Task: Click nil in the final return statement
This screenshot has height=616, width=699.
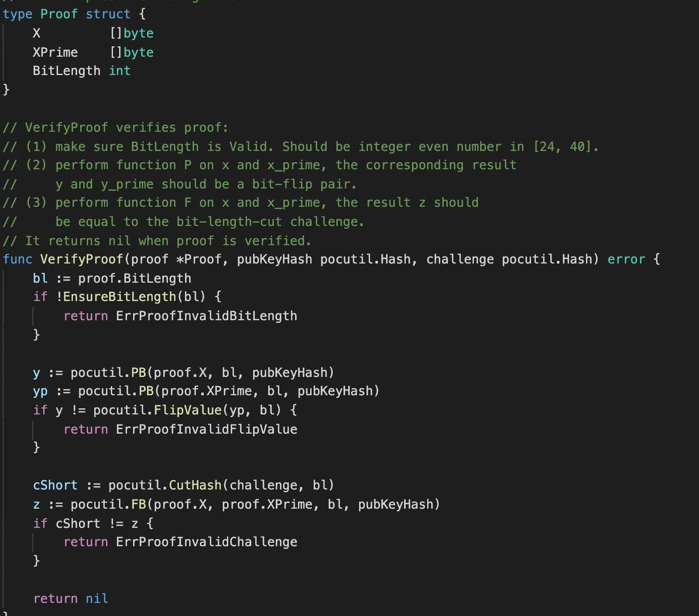Action: pyautogui.click(x=97, y=599)
